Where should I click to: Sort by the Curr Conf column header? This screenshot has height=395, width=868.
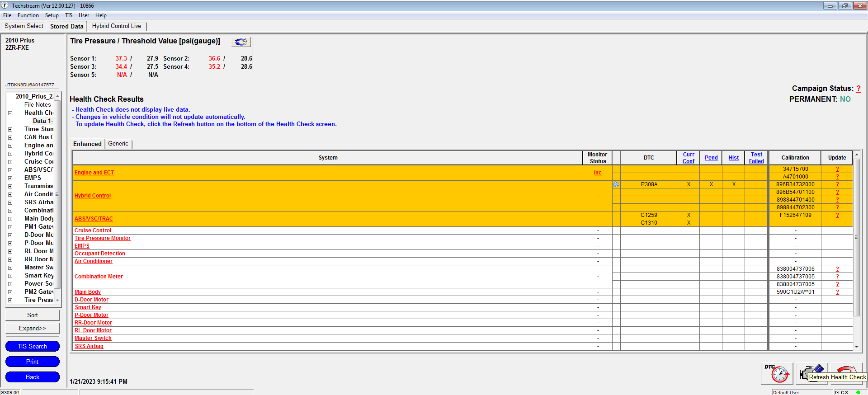[689, 158]
